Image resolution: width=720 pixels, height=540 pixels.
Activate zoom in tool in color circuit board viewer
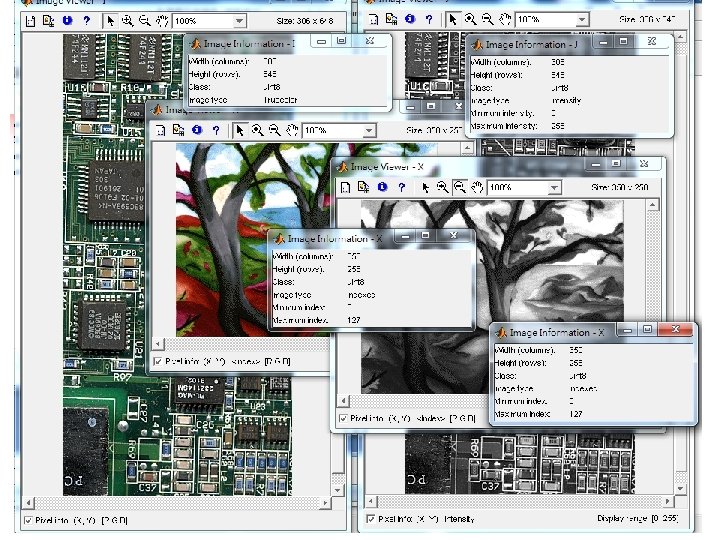(x=127, y=21)
